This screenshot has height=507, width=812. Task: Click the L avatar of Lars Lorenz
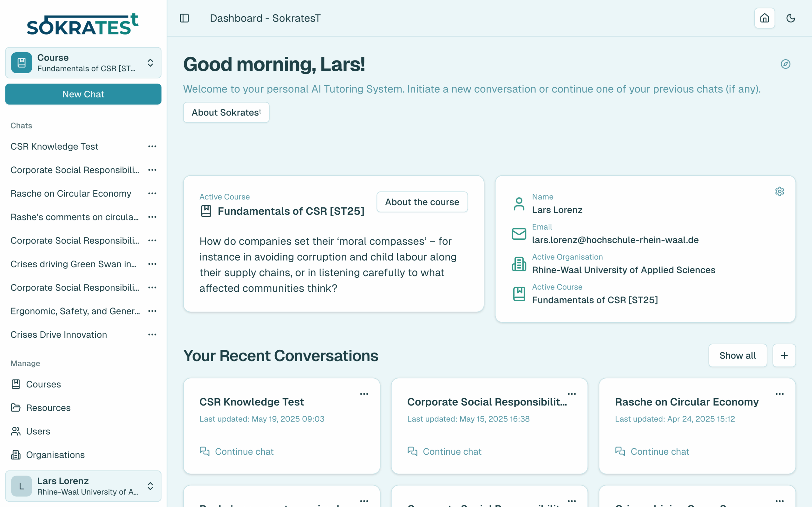coord(22,486)
